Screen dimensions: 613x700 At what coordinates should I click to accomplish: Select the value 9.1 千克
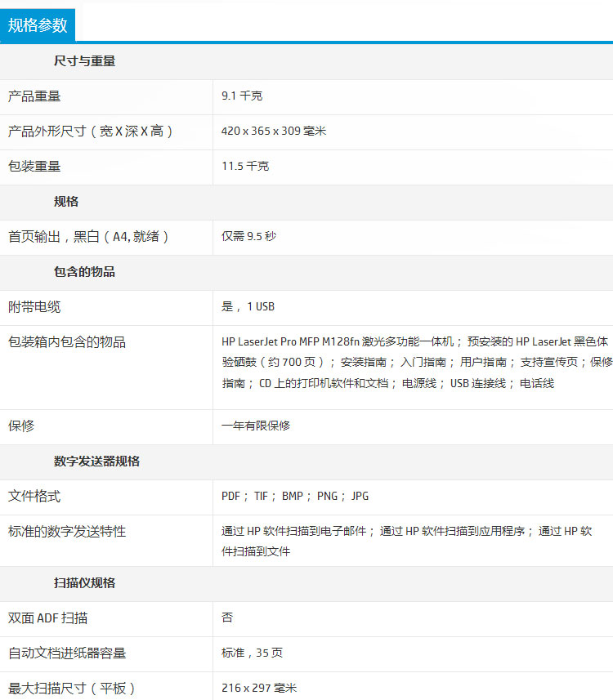click(x=242, y=96)
